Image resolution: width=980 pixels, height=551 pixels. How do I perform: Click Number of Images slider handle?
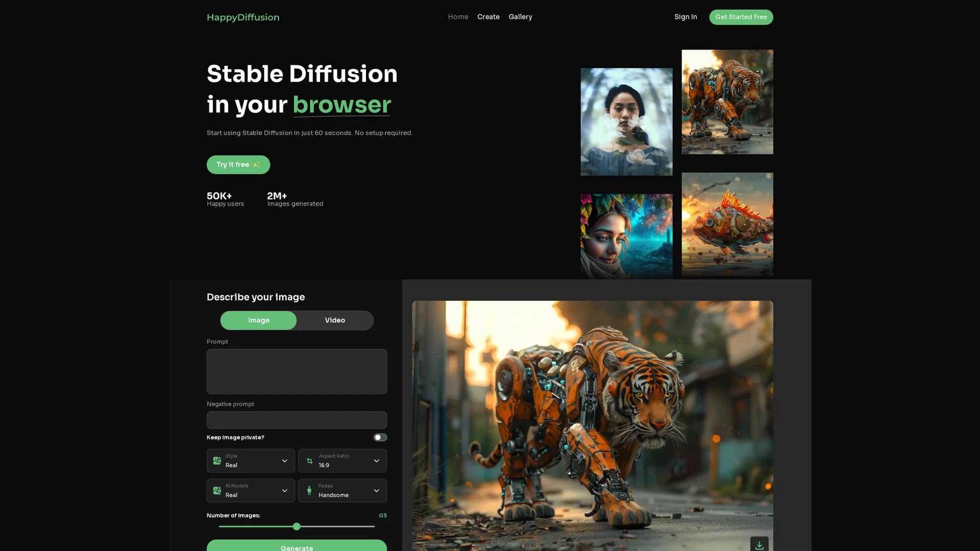tap(297, 527)
